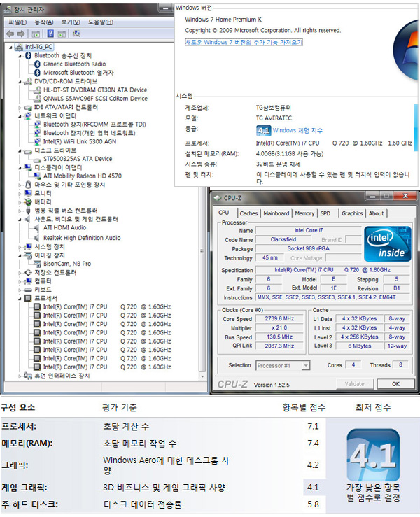Click the Forward arrow in Device Manager toolbar

(x=21, y=34)
